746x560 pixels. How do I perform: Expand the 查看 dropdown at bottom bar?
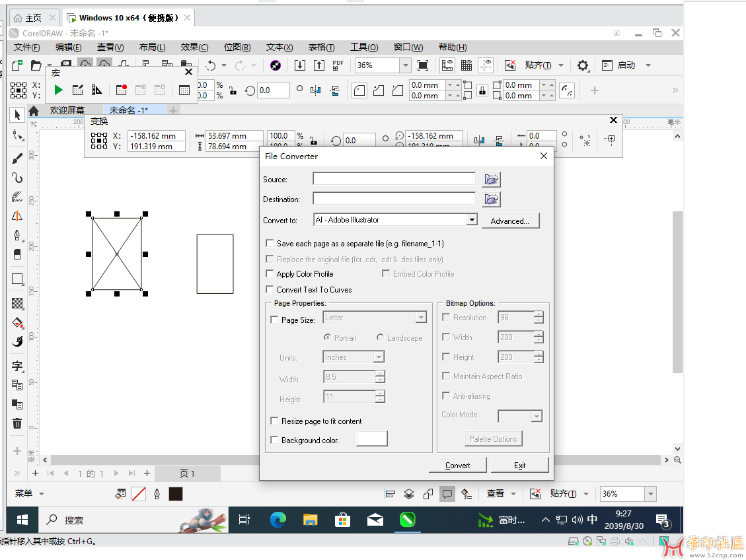(513, 494)
